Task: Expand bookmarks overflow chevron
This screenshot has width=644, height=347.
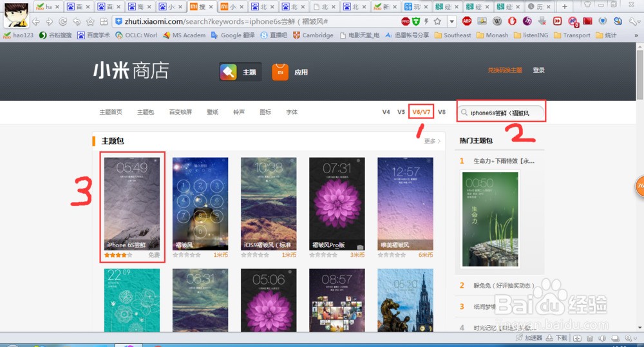Action: tap(636, 35)
